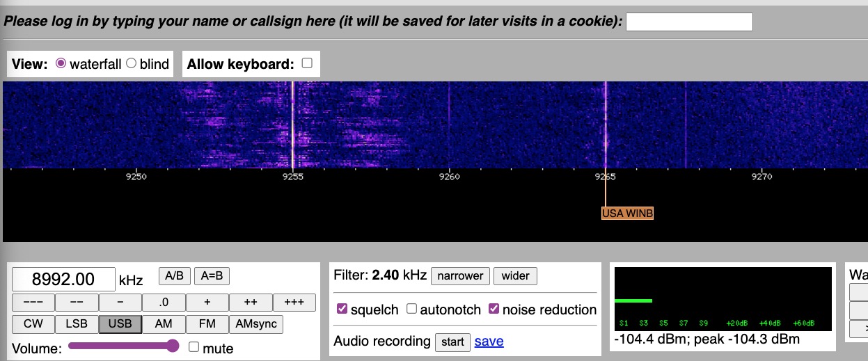Click the 9265 frequency scale label
This screenshot has height=361, width=868.
pos(606,177)
